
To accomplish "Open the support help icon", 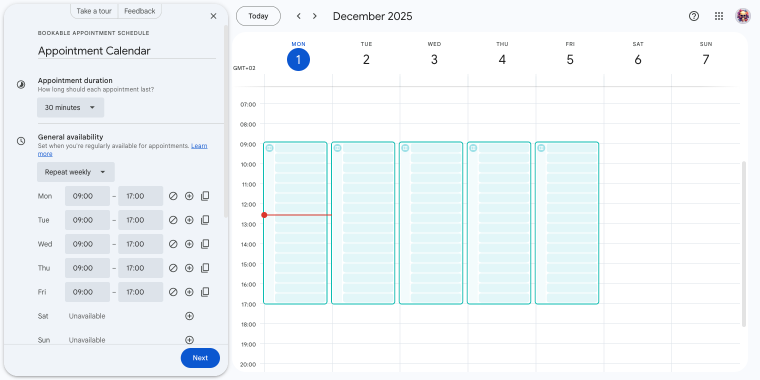I will 694,16.
